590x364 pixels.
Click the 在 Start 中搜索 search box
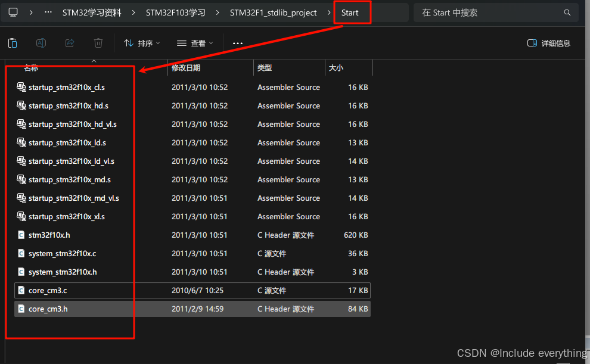click(496, 13)
